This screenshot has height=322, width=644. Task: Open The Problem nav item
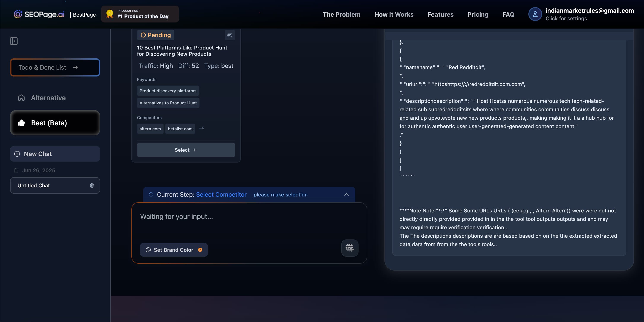click(341, 14)
